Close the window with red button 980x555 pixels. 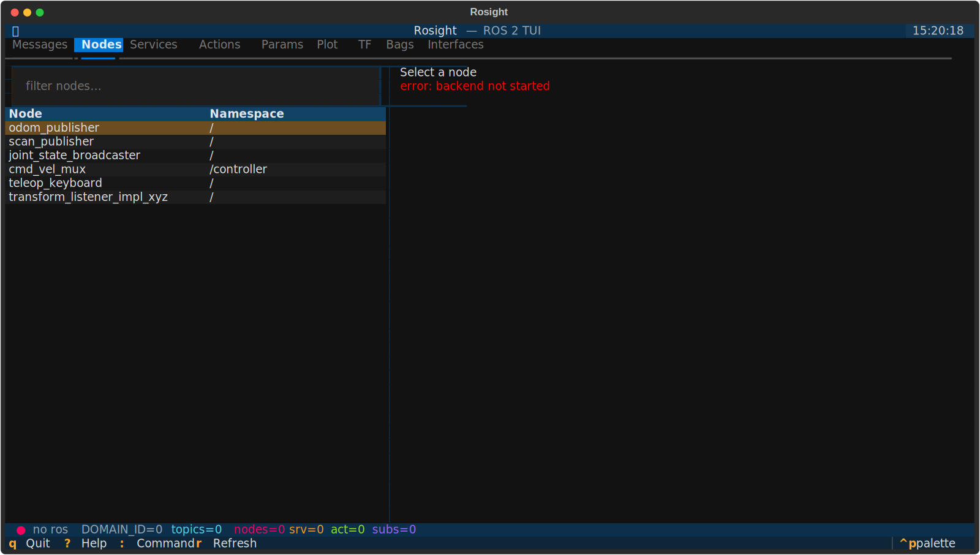[x=15, y=12]
